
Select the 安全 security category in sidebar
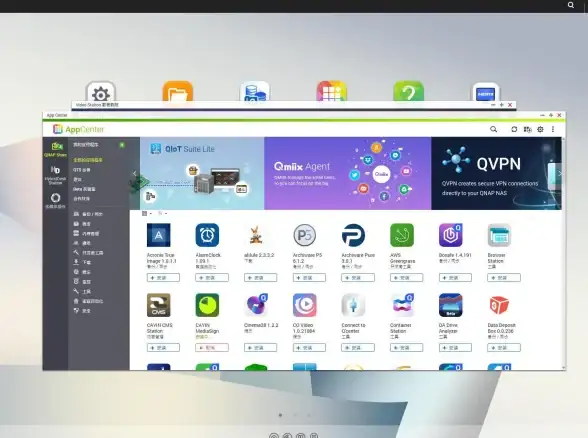point(82,311)
